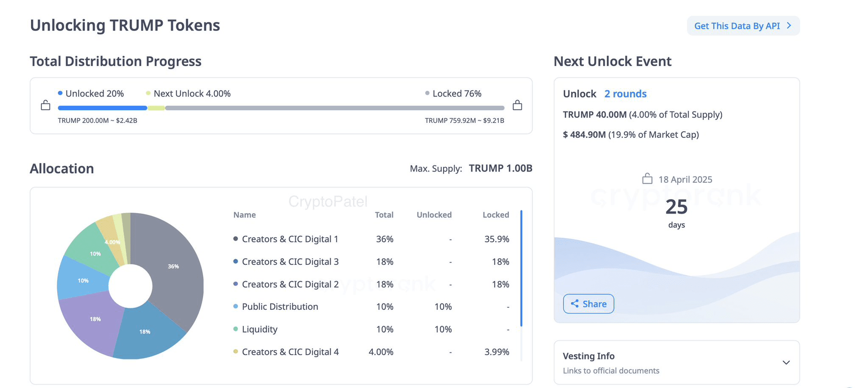This screenshot has width=868, height=388.
Task: Click the gray Locked 76% legend dot
Action: click(427, 93)
